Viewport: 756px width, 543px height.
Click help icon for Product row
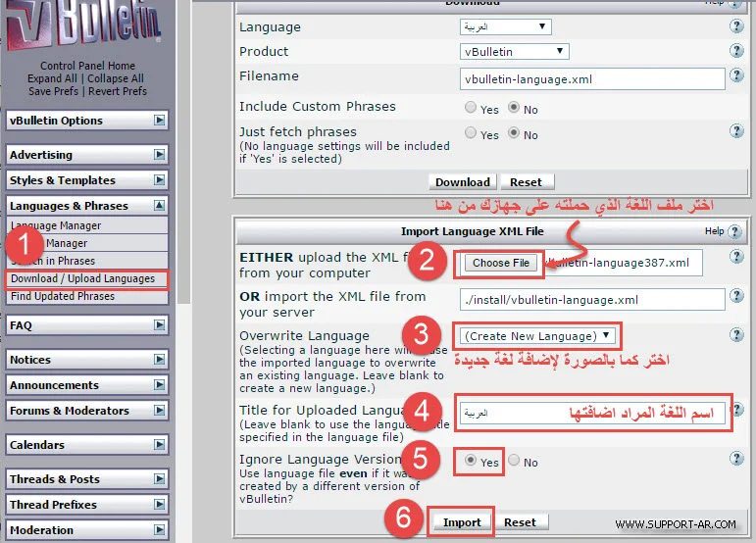pyautogui.click(x=736, y=51)
